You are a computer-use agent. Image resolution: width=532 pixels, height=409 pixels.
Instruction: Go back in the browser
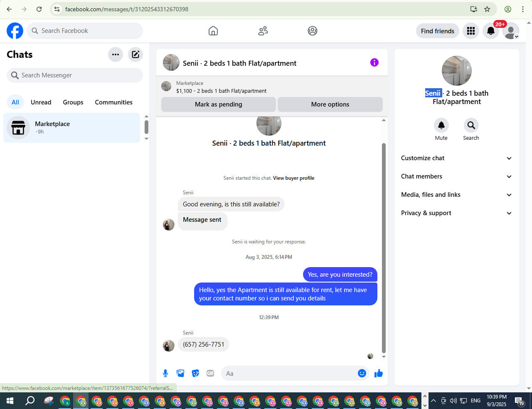tap(9, 9)
